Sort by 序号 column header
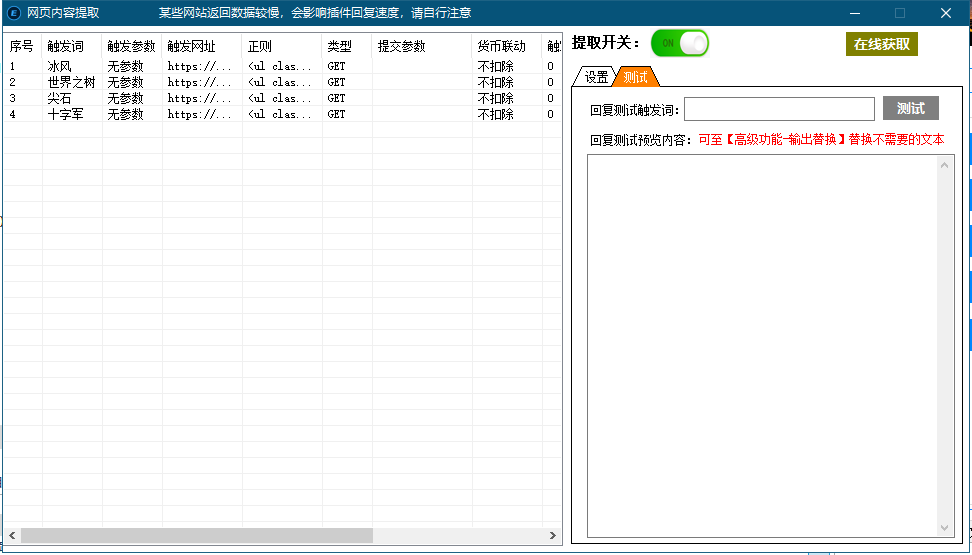 [x=21, y=46]
